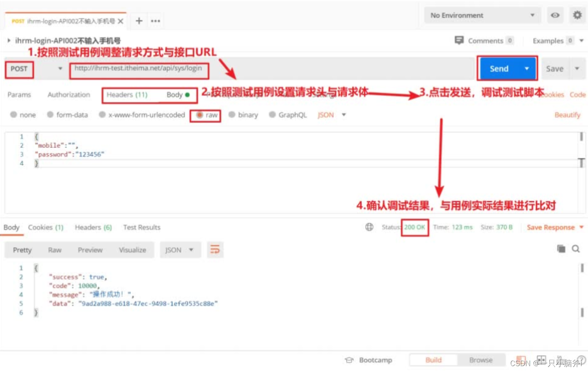Click the request editor scrollbar handle
588x371 pixels.
click(x=581, y=137)
